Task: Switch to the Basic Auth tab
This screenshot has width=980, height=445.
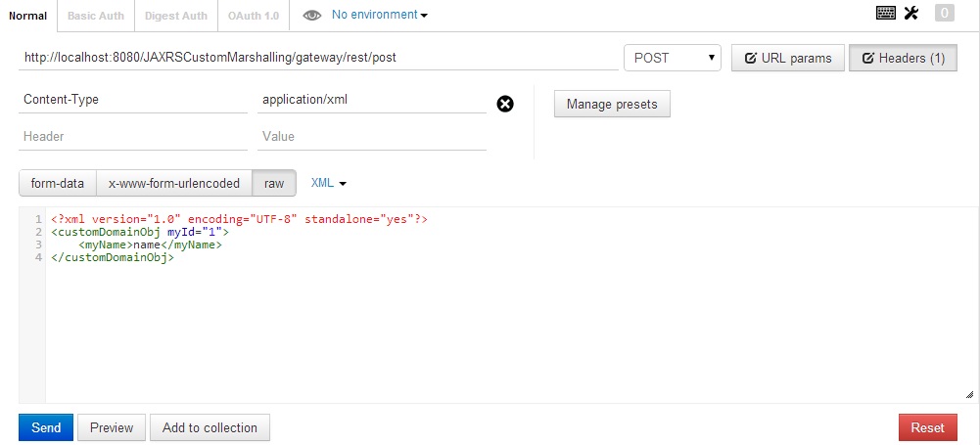Action: tap(96, 16)
